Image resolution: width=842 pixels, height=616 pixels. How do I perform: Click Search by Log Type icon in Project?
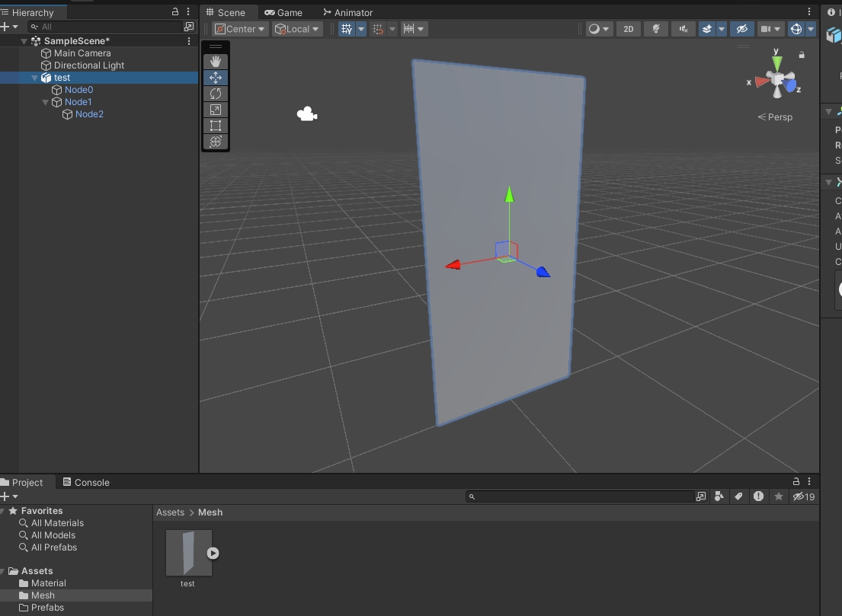pos(758,496)
